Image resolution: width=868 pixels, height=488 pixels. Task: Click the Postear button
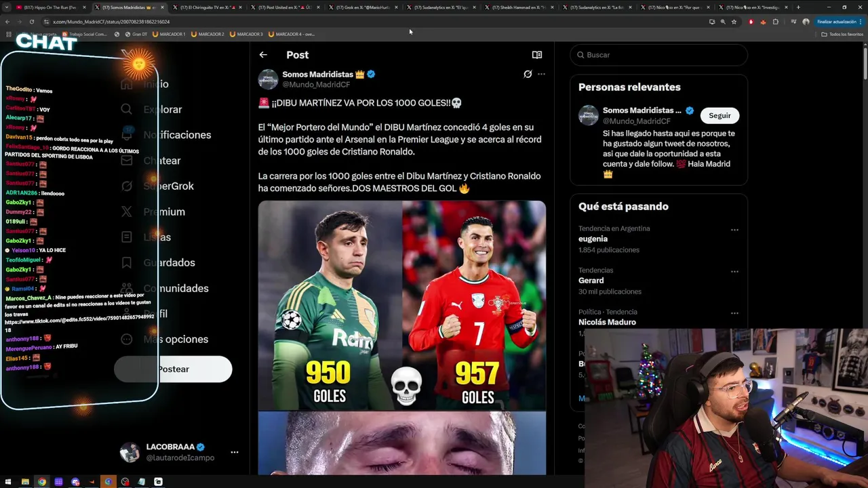click(173, 369)
